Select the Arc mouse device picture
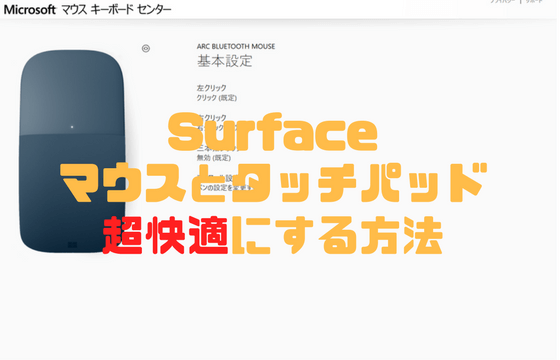Screen dimensions: 560x360 (72, 151)
